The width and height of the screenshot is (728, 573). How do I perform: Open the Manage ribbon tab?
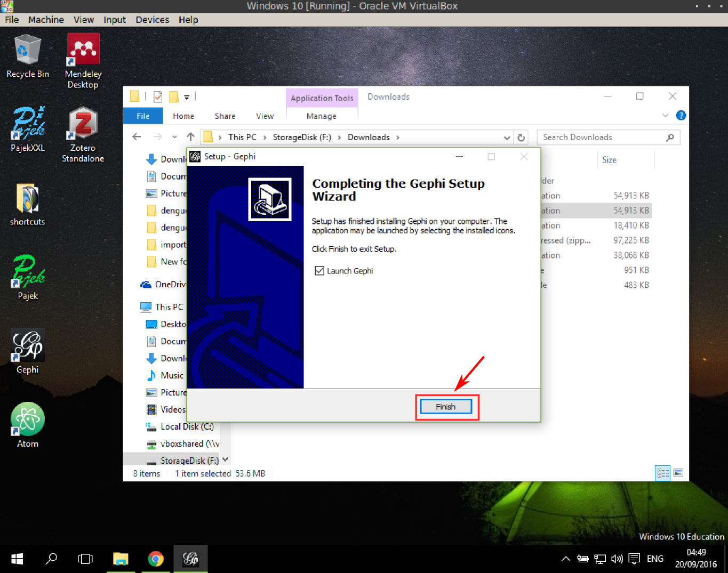322,116
